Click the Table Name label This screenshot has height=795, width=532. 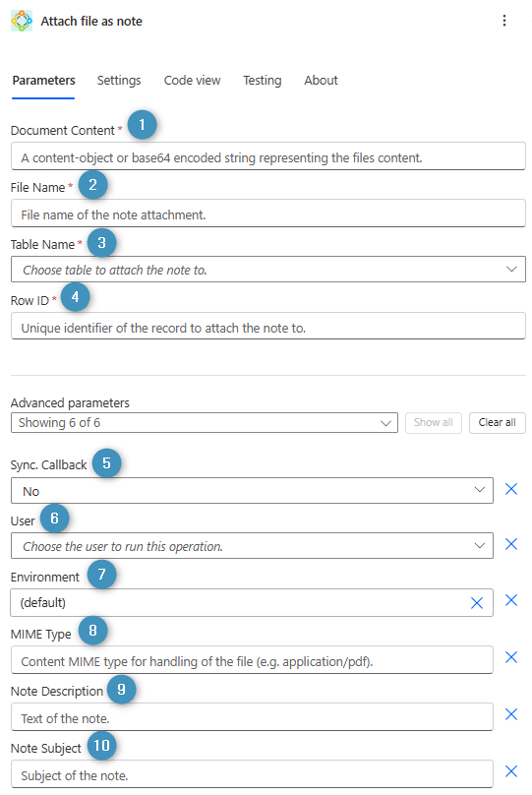click(x=42, y=244)
